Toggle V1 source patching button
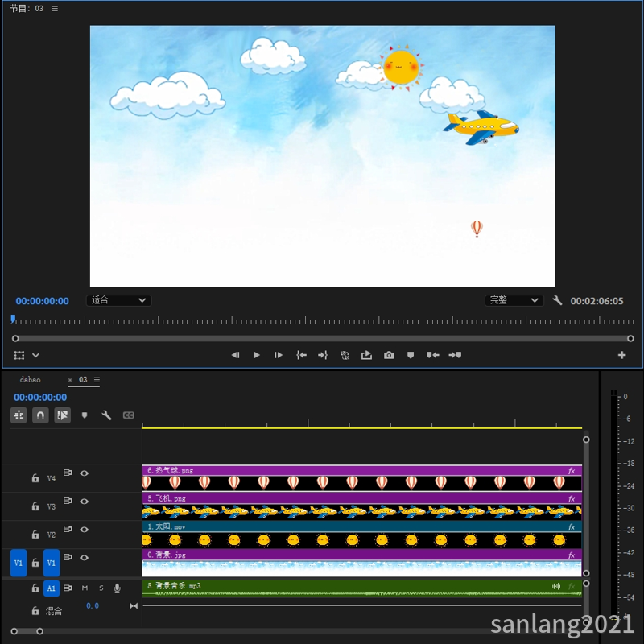644x644 pixels. tap(19, 563)
